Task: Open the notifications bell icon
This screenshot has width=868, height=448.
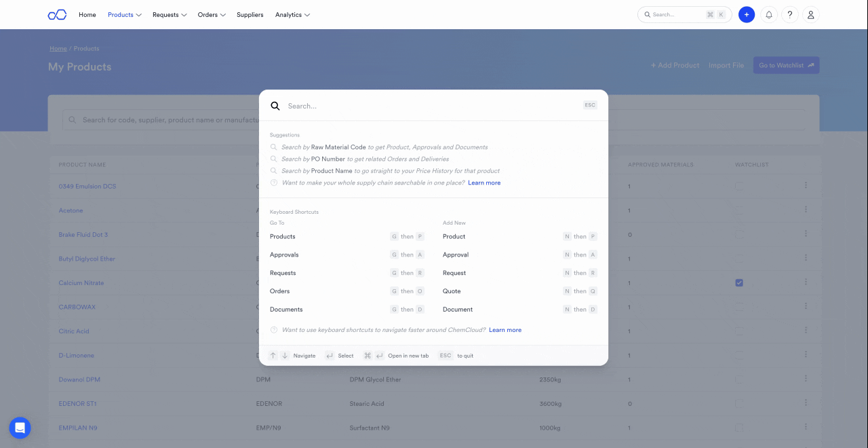Action: tap(769, 14)
